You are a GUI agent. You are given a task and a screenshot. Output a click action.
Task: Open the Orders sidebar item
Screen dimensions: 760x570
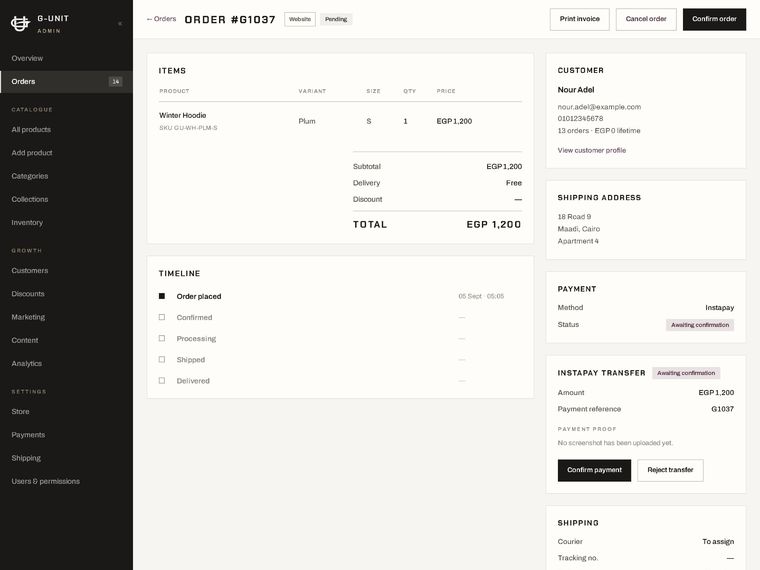coord(66,81)
